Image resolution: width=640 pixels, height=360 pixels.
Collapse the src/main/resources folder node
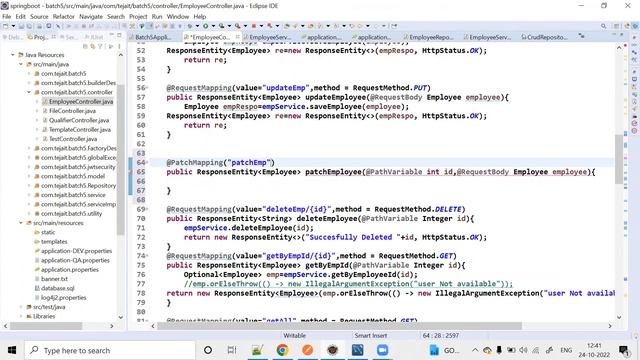(x=21, y=223)
